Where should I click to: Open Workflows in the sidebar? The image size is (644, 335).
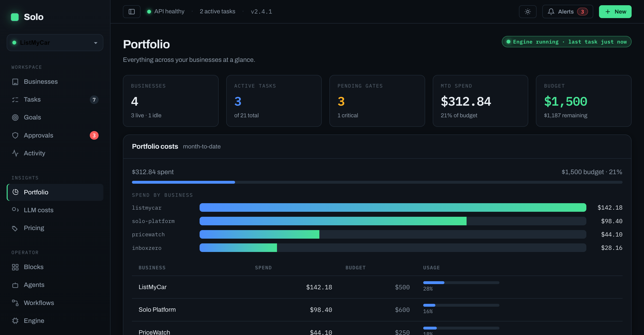[x=55, y=303]
